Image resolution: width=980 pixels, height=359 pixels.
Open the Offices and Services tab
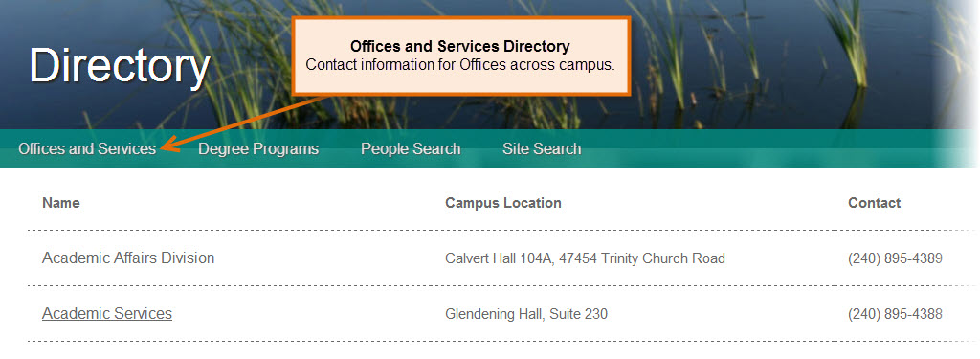[87, 148]
